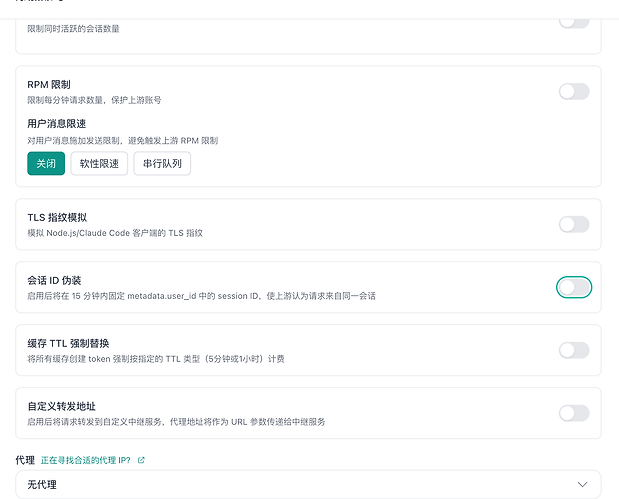Choose 串行队列 rate limit mode
This screenshot has height=499, width=619.
click(162, 163)
